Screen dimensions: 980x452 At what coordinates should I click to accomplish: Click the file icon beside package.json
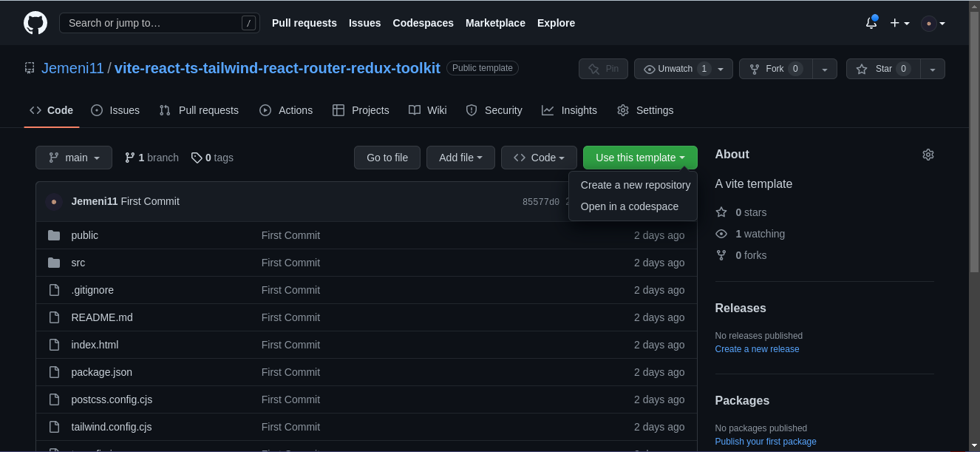click(54, 372)
